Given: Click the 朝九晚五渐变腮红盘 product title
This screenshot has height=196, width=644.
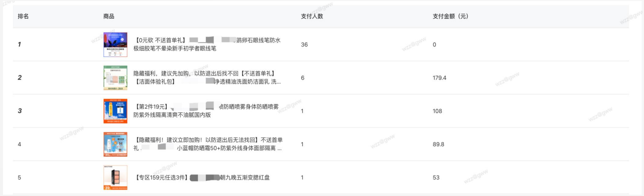Looking at the screenshot, I should coord(203,177).
